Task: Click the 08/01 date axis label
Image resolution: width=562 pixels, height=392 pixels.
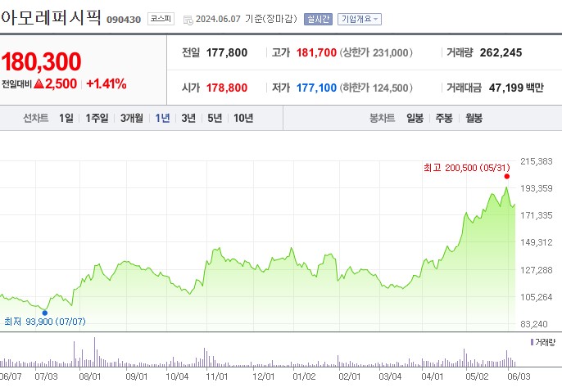Action: click(89, 376)
